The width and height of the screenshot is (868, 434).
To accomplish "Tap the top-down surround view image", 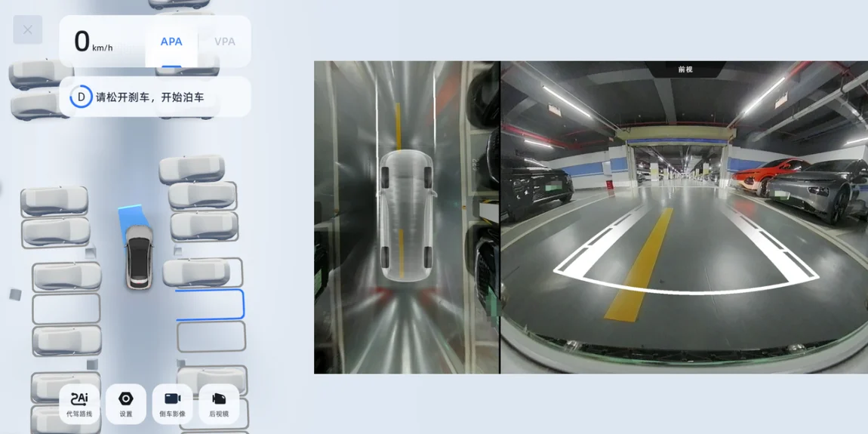I will pyautogui.click(x=407, y=217).
